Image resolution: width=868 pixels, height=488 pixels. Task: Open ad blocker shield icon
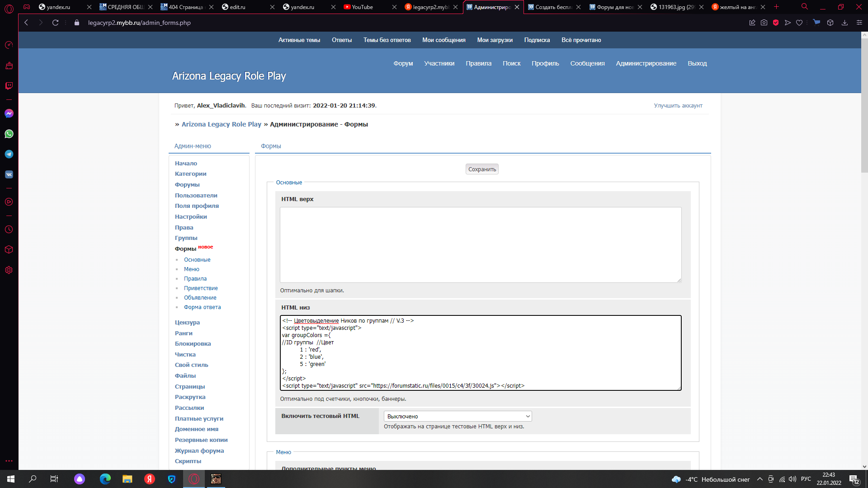pos(776,23)
